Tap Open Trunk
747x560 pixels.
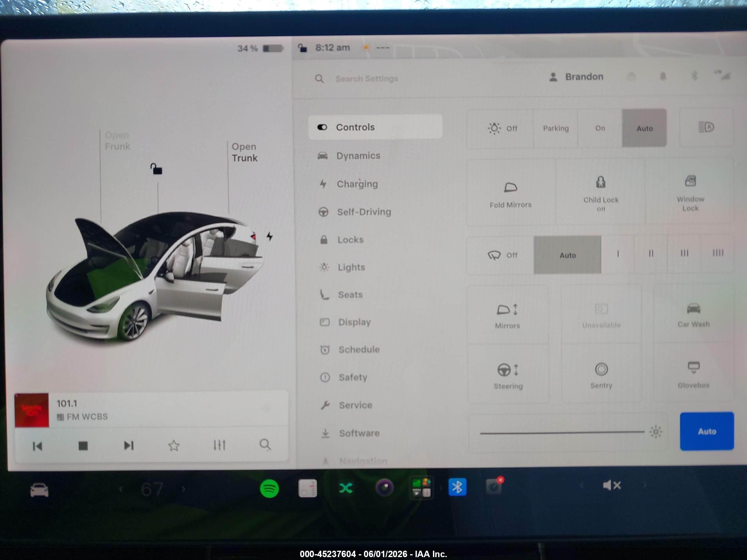click(244, 152)
